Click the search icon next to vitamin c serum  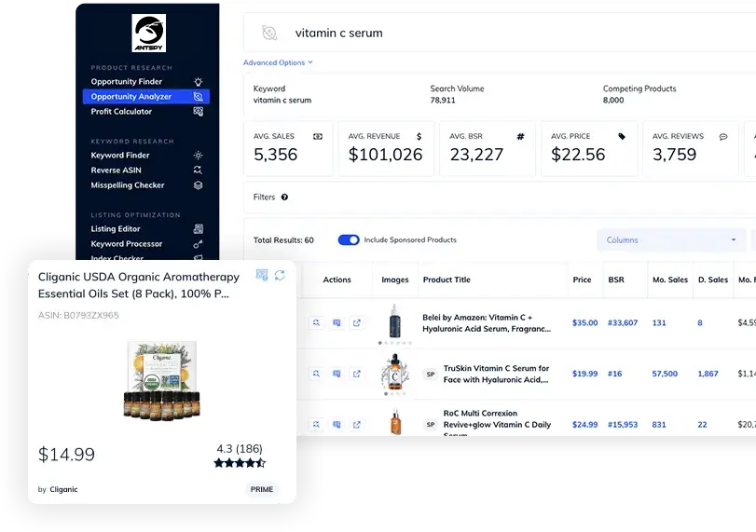point(269,33)
